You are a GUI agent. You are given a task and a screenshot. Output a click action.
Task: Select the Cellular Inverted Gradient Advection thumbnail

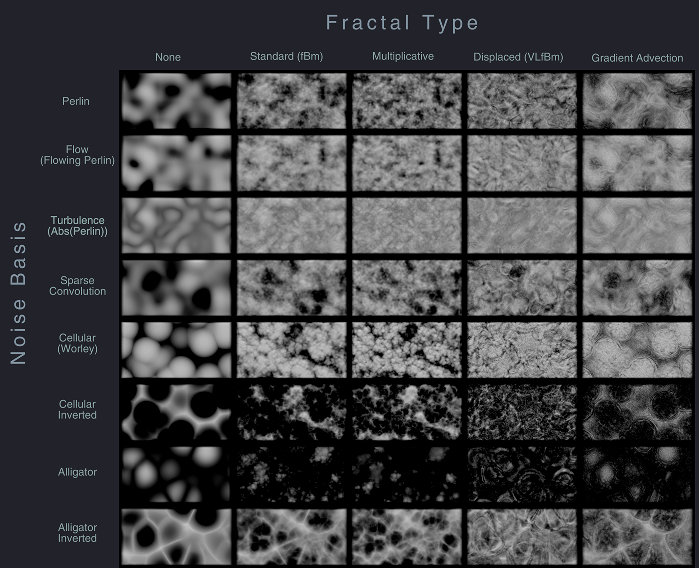638,412
